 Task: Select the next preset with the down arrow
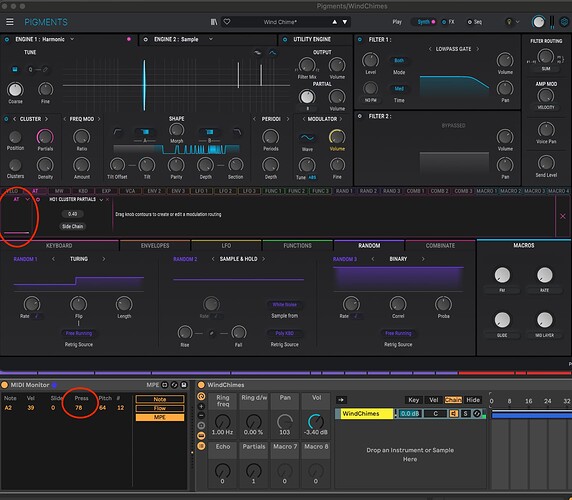(x=345, y=22)
